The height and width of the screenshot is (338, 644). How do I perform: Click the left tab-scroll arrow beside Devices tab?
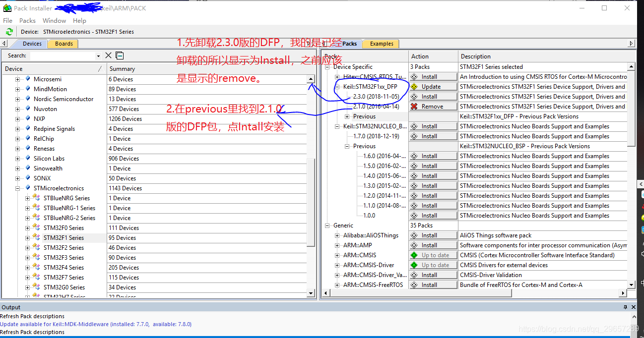pyautogui.click(x=5, y=44)
